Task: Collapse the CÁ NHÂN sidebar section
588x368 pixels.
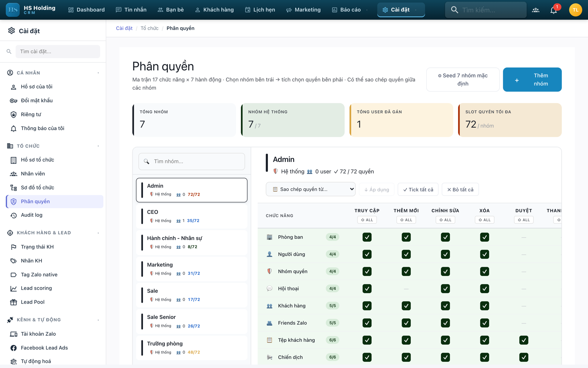Action: pos(98,73)
